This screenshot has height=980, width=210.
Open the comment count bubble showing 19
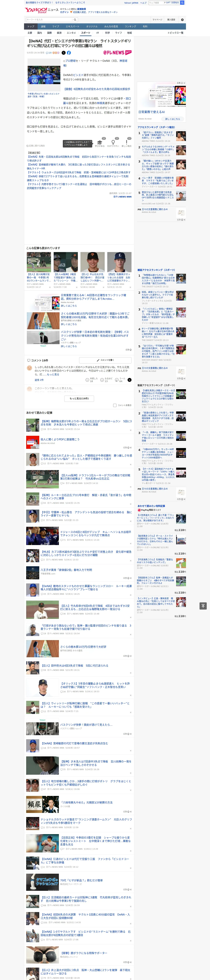pyautogui.click(x=49, y=53)
